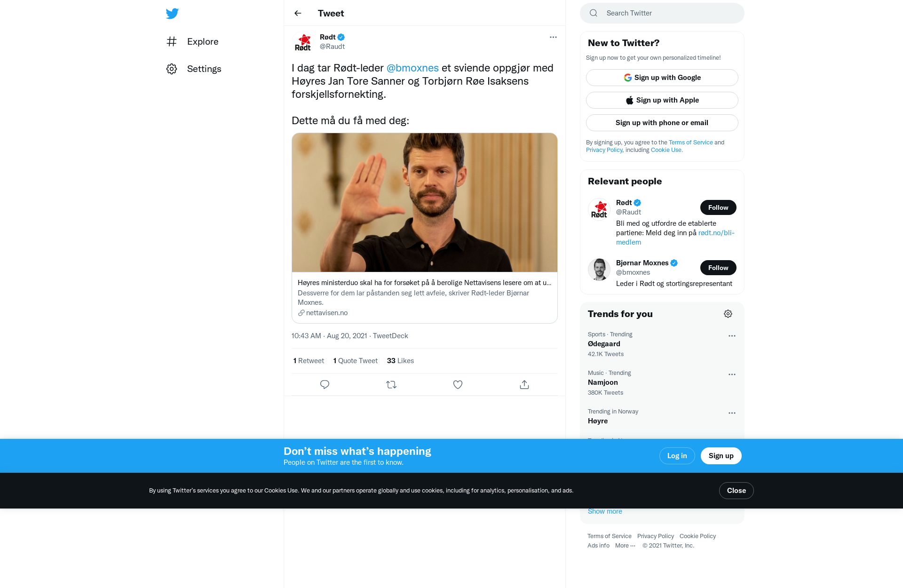Close the cookie notice banner
Screen dimensions: 903x588
click(737, 491)
